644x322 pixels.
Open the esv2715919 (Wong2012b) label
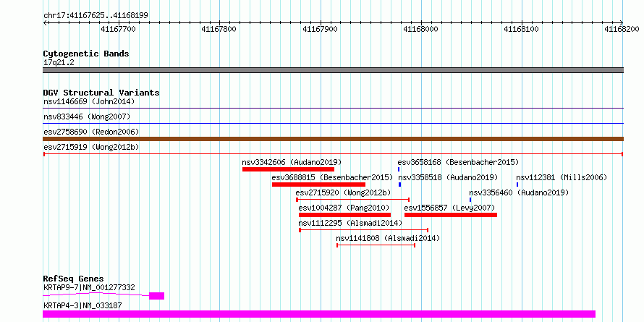91,147
